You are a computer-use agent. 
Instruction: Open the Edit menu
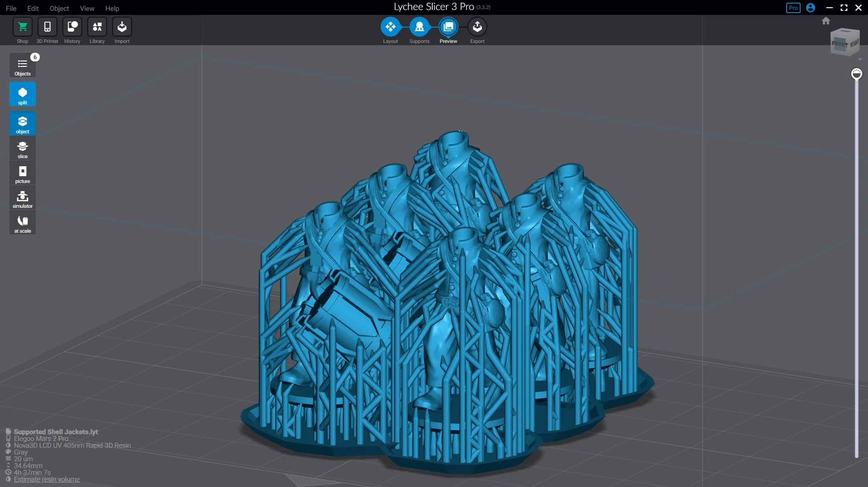tap(33, 8)
